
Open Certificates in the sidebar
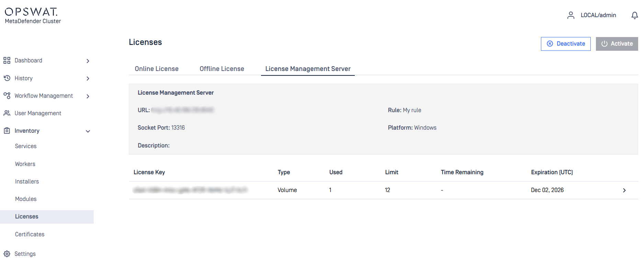30,234
